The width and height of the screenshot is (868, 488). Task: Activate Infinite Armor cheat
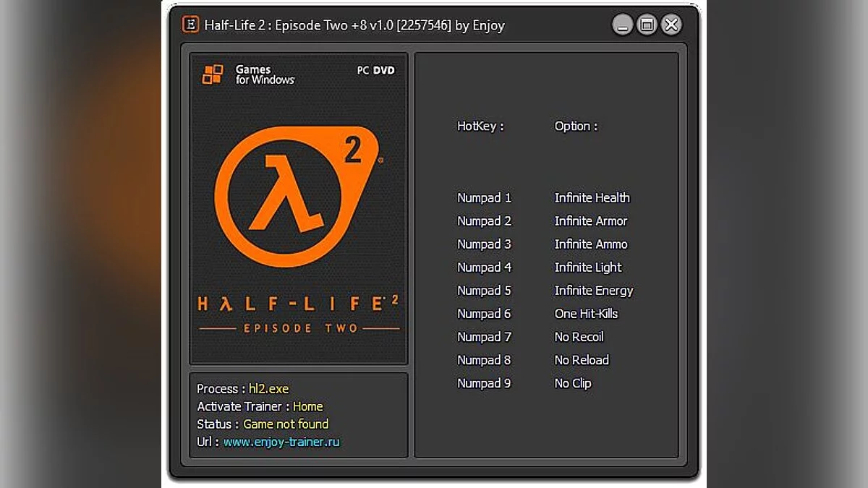point(590,221)
